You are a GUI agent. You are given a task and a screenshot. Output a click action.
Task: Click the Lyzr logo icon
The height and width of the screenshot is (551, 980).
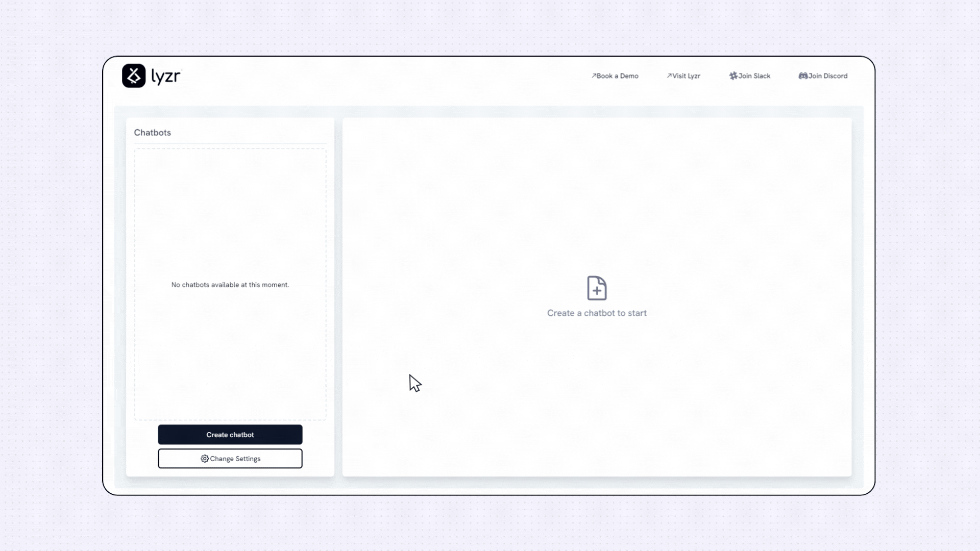pos(133,76)
